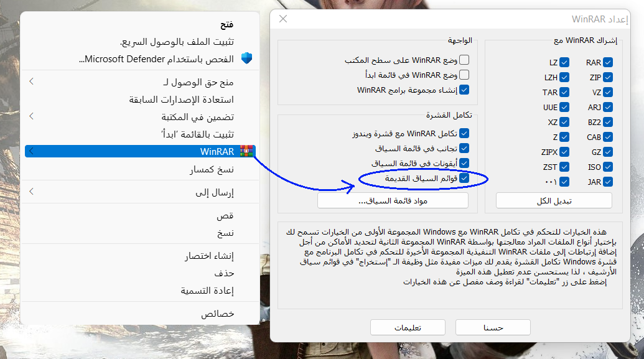Screen dimensions: 644x359
Task: Toggle the ZIPX association checkbox
Action: point(564,152)
